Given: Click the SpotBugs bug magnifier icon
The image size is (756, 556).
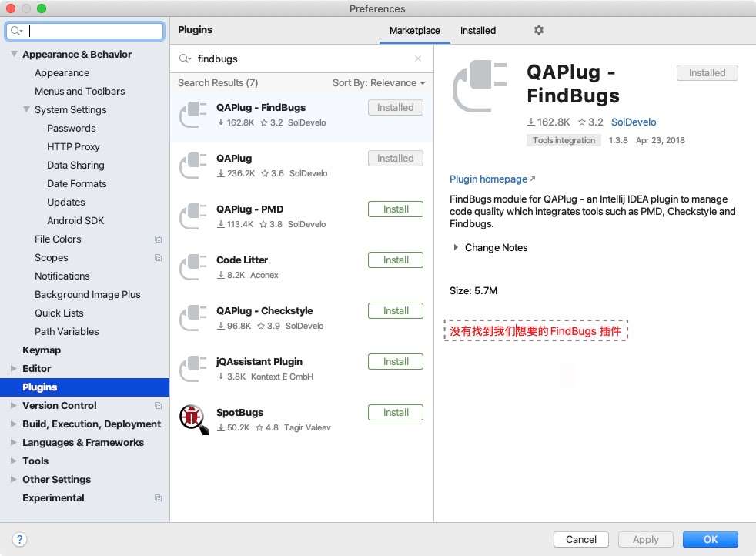Looking at the screenshot, I should click(194, 420).
